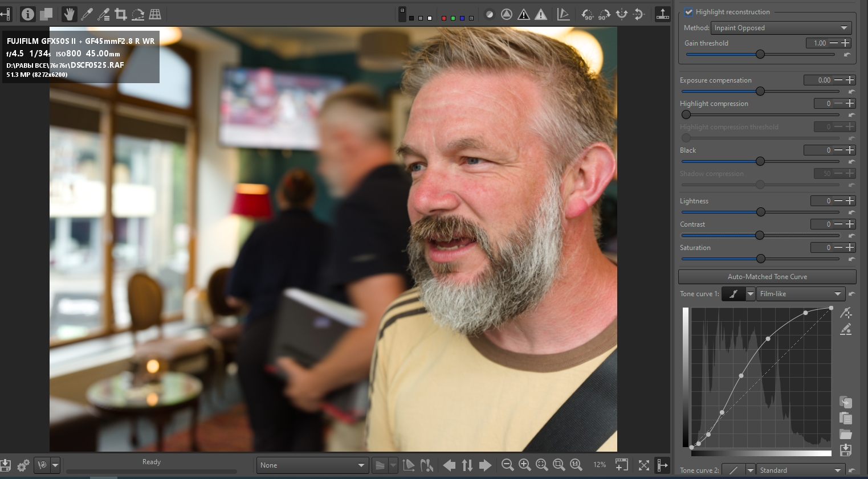Open the Inpaint Opposed method dropdown
Viewport: 868px width, 479px height.
tap(781, 28)
